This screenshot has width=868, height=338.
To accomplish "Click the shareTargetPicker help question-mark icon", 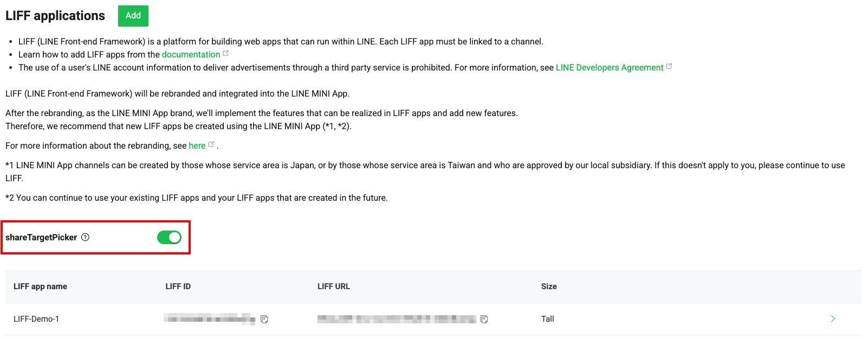I will coord(85,237).
